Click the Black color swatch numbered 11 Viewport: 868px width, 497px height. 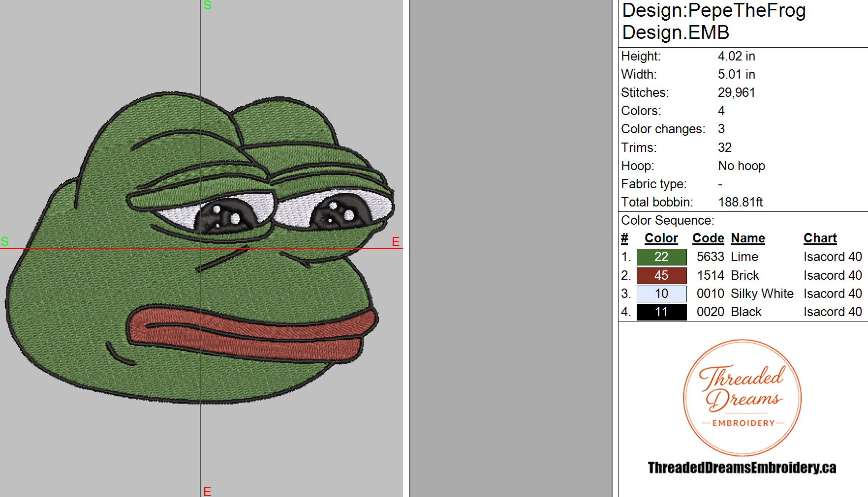[x=661, y=312]
